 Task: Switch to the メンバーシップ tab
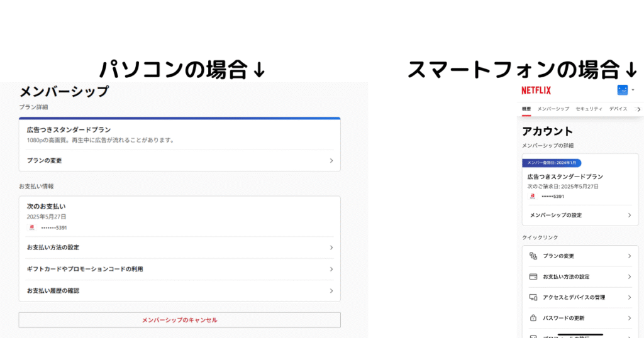pyautogui.click(x=553, y=109)
